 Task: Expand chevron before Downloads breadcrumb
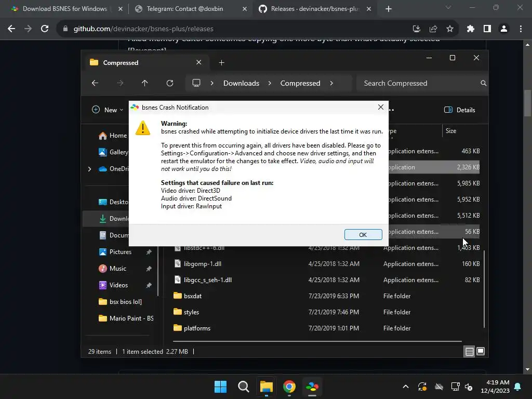(212, 84)
